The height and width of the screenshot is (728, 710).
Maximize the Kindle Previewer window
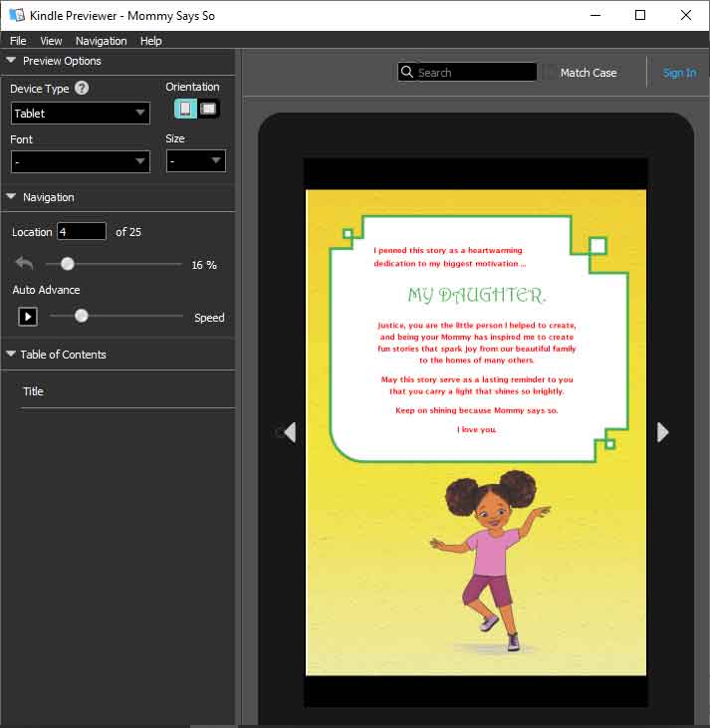(640, 15)
